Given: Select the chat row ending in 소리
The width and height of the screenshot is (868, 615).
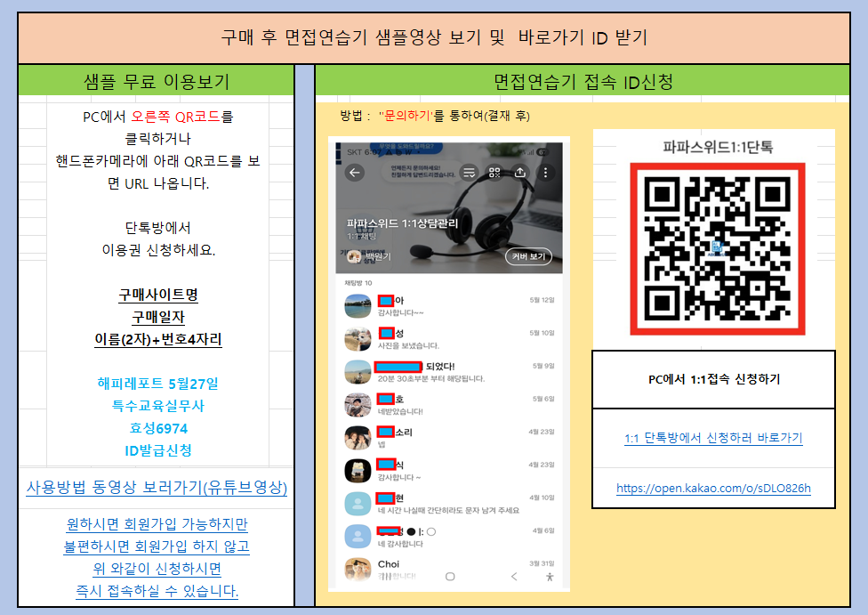Looking at the screenshot, I should pos(449,438).
